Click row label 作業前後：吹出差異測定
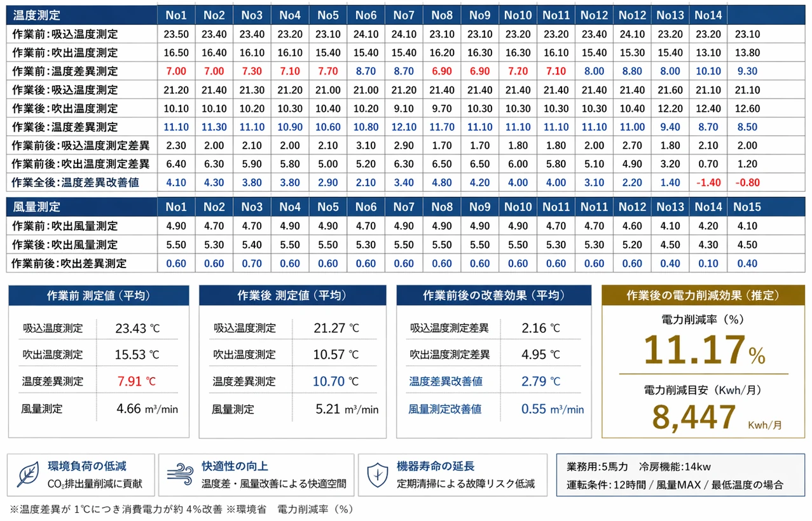Image resolution: width=812 pixels, height=521 pixels. (70, 264)
